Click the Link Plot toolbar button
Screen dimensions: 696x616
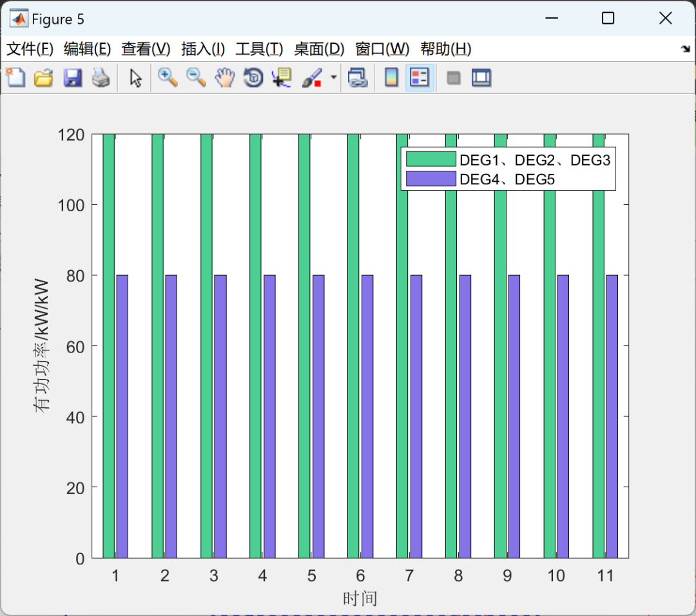coord(357,78)
